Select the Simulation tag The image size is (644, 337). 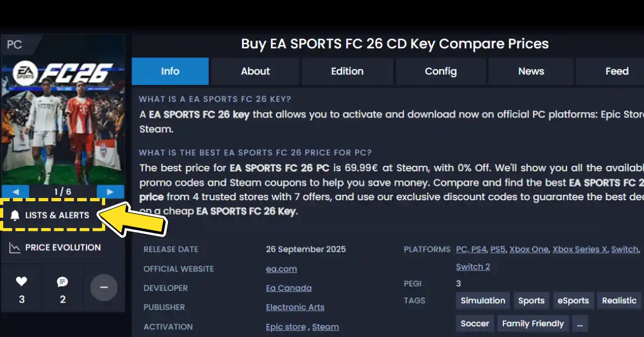pyautogui.click(x=483, y=301)
